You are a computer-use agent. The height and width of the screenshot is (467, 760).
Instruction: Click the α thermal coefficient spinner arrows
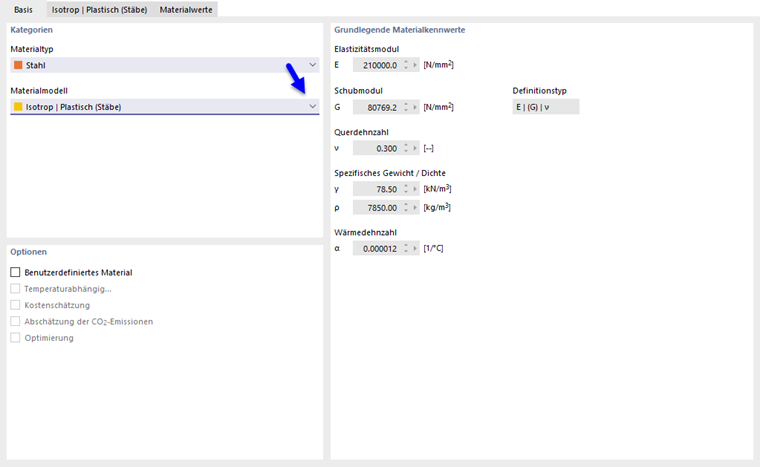coord(406,248)
